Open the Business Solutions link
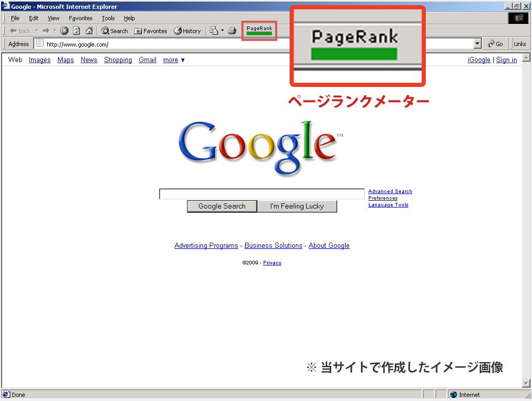This screenshot has width=532, height=401. 273,245
